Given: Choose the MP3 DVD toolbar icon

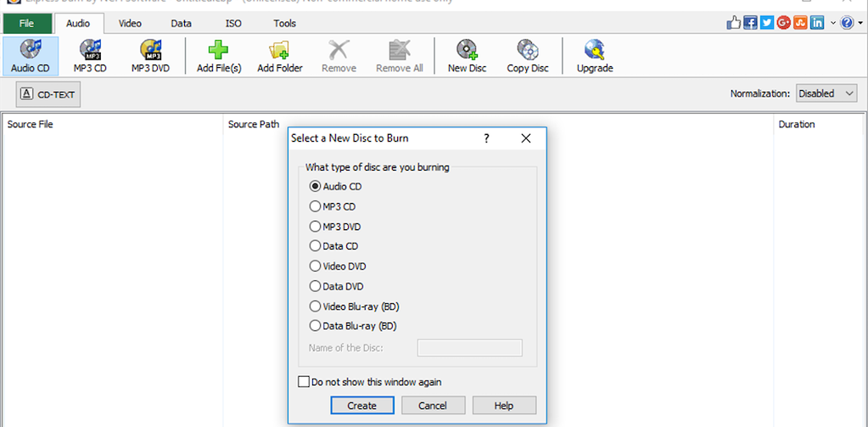Looking at the screenshot, I should click(150, 56).
